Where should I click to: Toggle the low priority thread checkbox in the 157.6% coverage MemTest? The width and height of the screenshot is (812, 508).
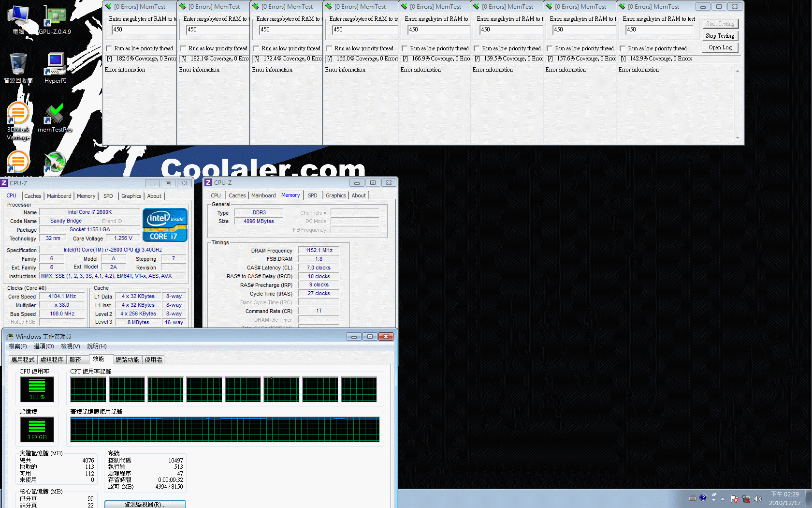click(550, 48)
